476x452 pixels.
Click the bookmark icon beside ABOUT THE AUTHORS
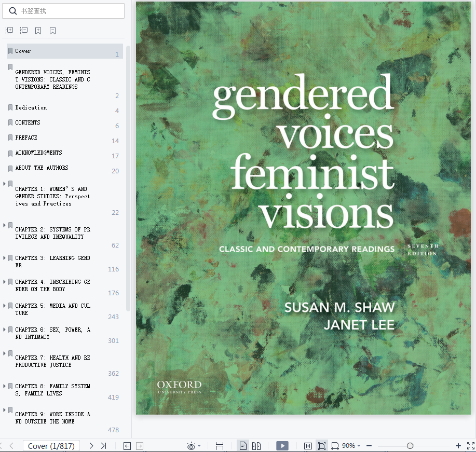tap(10, 168)
